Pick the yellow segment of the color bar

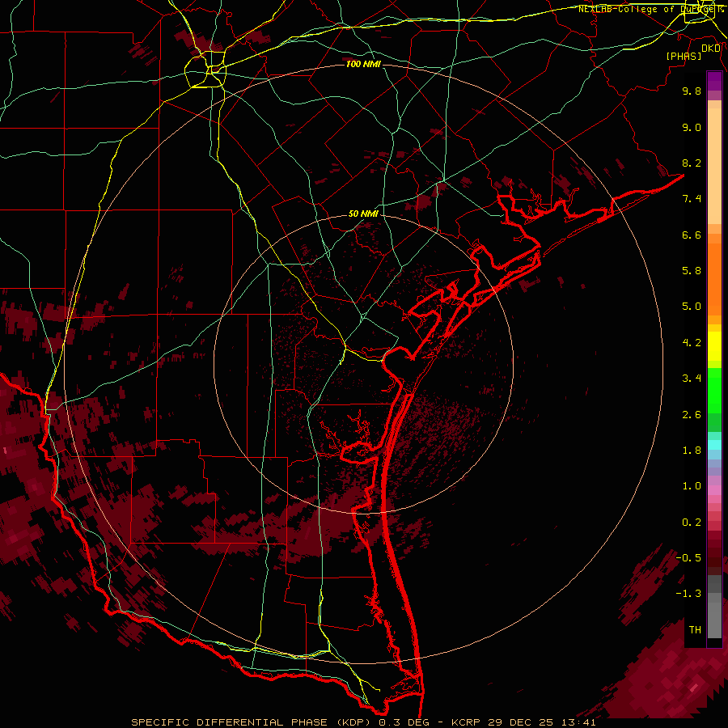pyautogui.click(x=714, y=346)
